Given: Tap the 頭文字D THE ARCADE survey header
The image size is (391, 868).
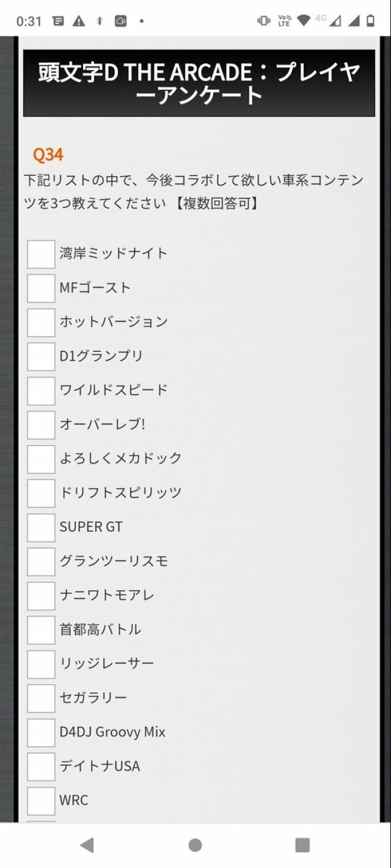Looking at the screenshot, I should 199,83.
